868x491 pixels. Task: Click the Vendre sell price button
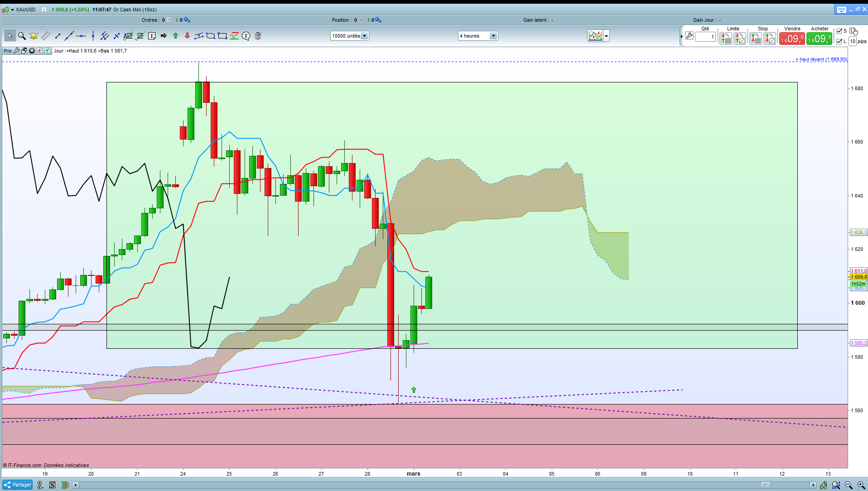coord(792,39)
